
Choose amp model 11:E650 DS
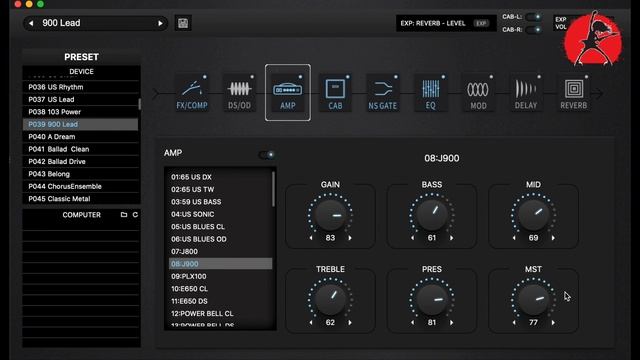point(220,301)
